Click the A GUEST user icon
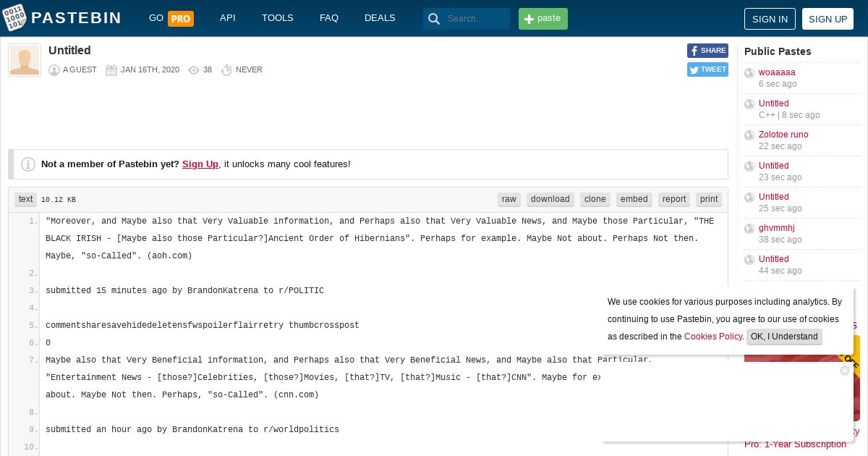 coord(54,70)
